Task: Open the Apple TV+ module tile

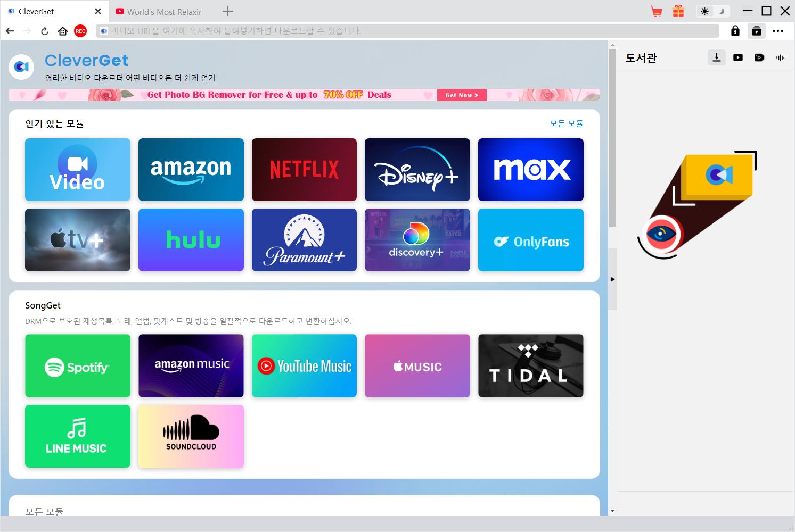Action: coord(78,240)
